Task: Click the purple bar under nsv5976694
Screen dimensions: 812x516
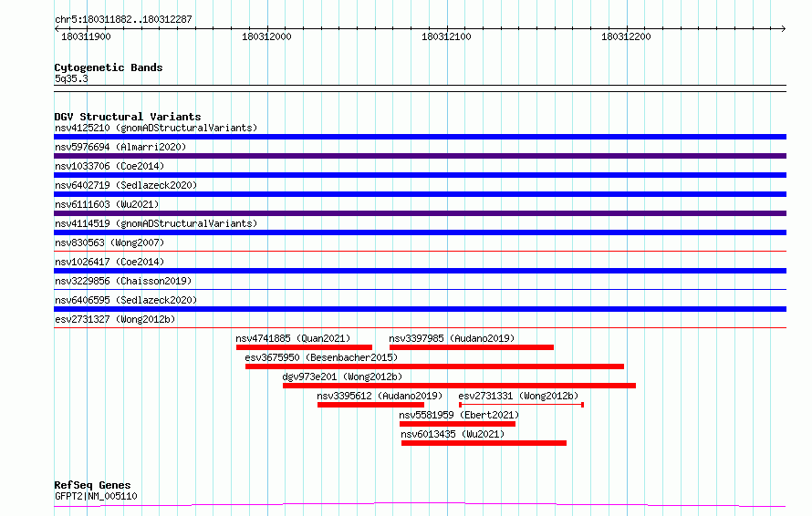Action: [x=420, y=156]
